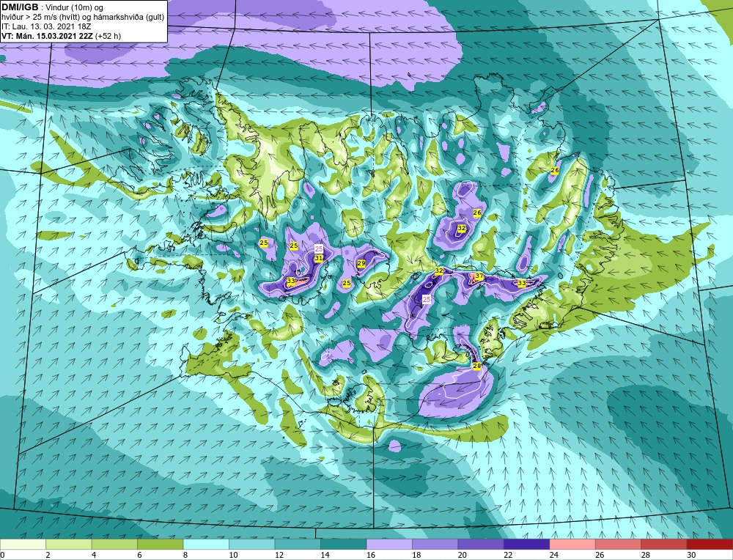Click the 2–4 m/s light green swatch

[x=69, y=545]
